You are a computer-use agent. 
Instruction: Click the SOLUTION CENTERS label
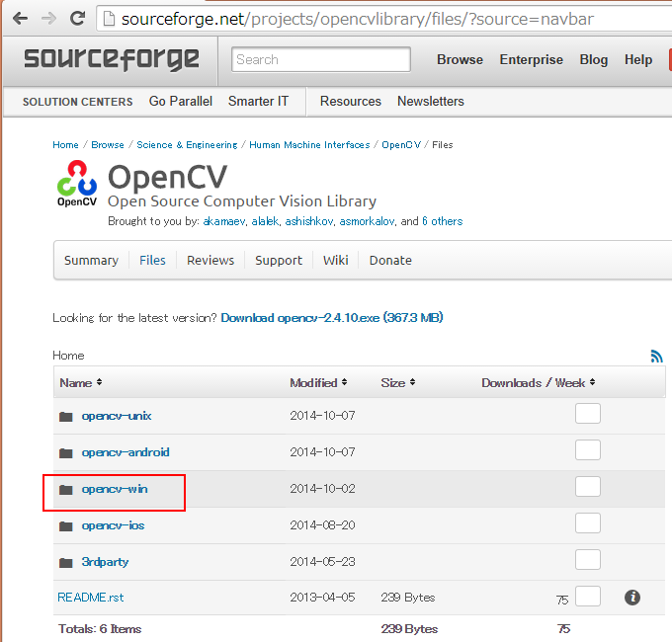click(77, 102)
